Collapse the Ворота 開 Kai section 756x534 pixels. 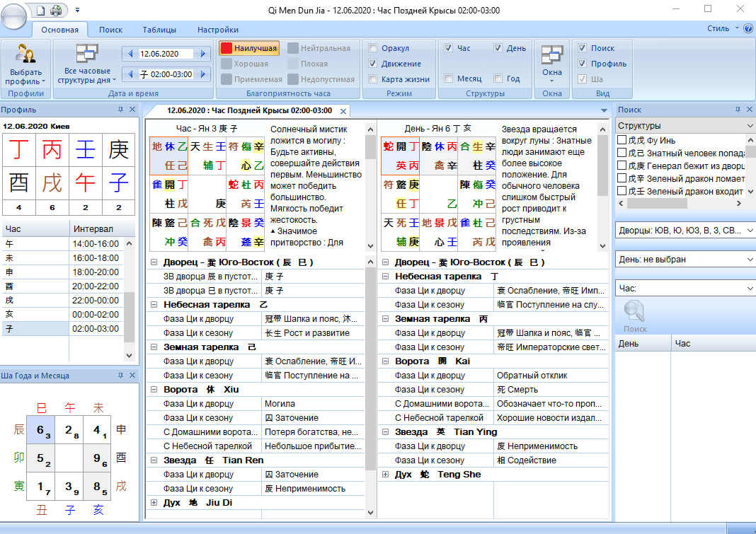click(385, 361)
